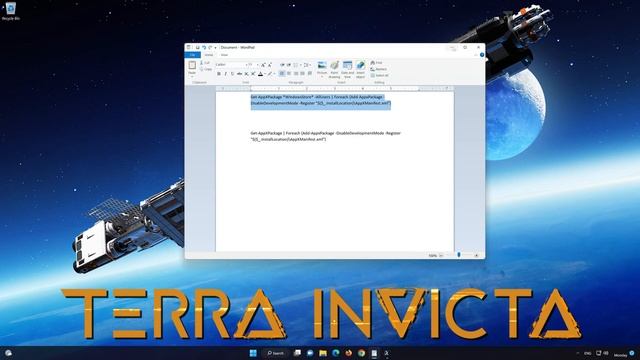The image size is (640, 360).
Task: Click Redo in quick access toolbar
Action: point(210,47)
